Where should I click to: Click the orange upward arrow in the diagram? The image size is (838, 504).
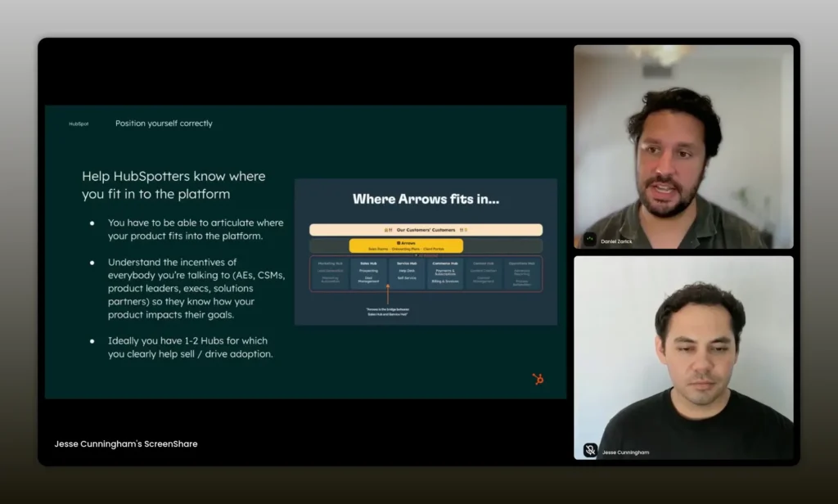point(388,293)
